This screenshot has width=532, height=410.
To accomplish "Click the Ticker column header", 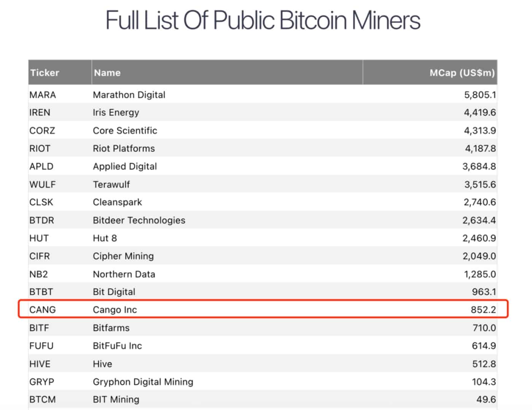I will click(x=45, y=73).
